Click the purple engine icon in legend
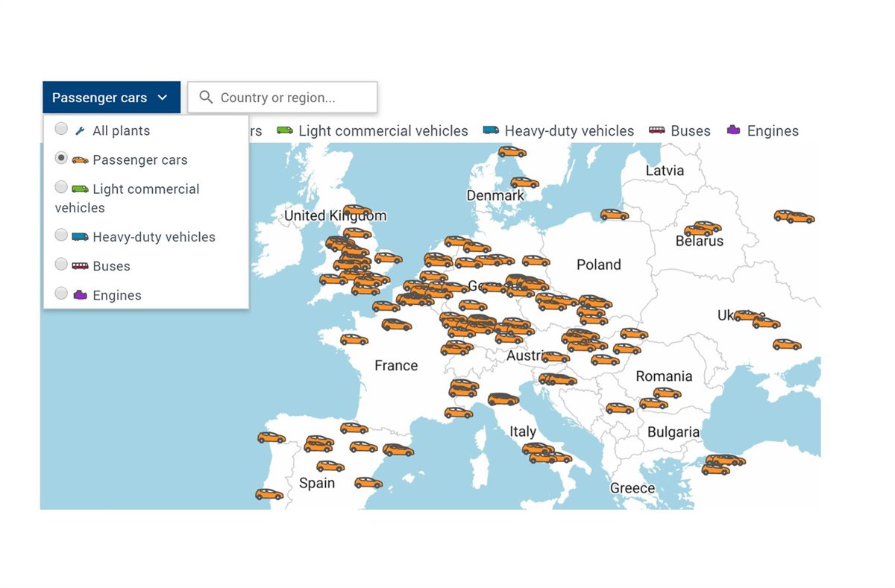This screenshot has width=895, height=588. pyautogui.click(x=734, y=130)
